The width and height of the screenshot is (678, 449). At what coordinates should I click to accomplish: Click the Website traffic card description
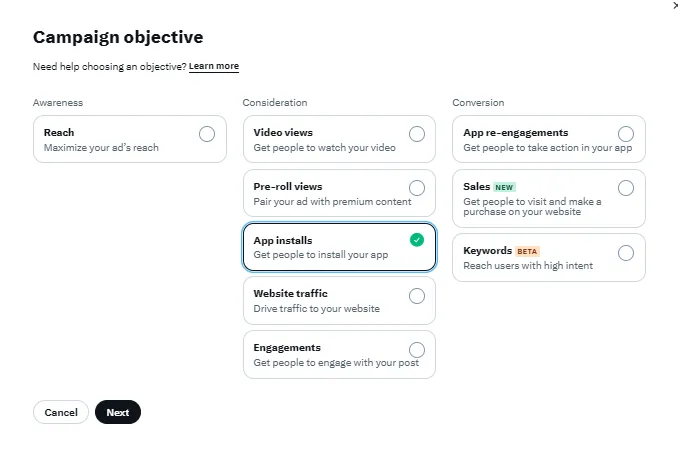click(316, 309)
